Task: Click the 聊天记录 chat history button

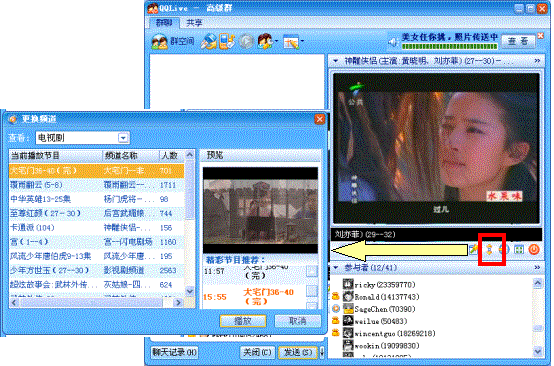Action: pos(174,352)
